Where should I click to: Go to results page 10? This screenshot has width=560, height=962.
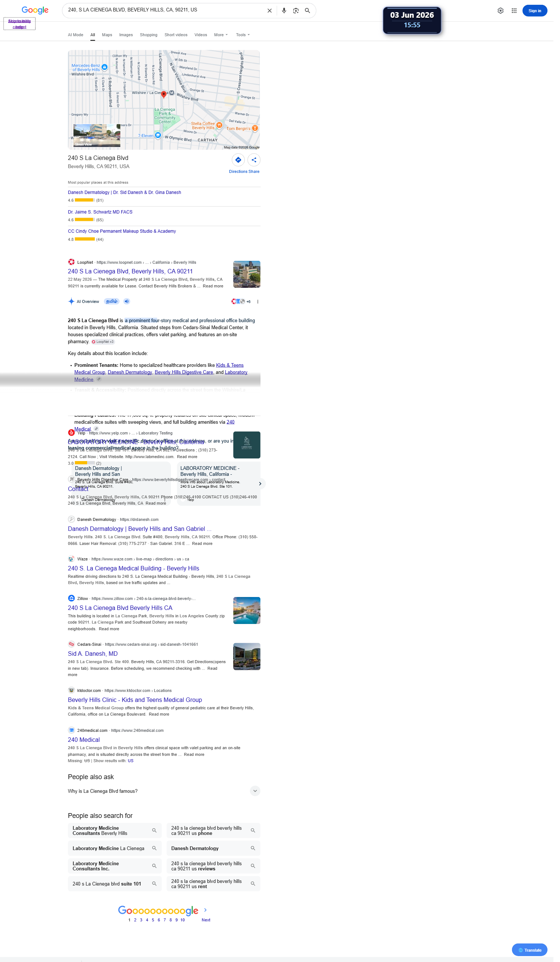click(x=183, y=920)
